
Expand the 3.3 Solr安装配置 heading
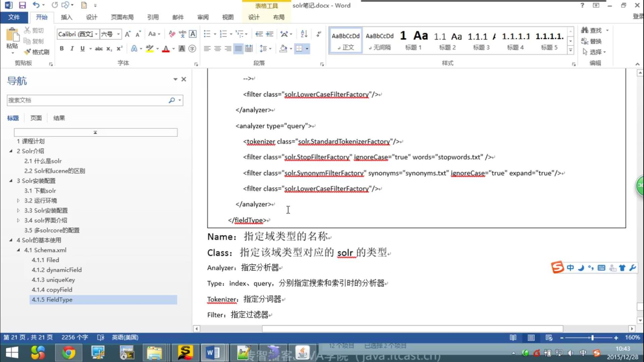(18, 210)
